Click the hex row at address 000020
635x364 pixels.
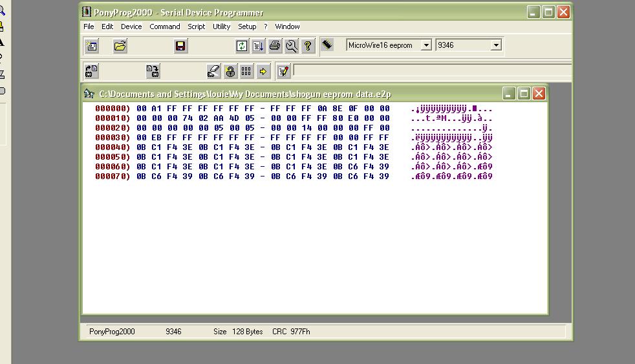tap(294, 128)
